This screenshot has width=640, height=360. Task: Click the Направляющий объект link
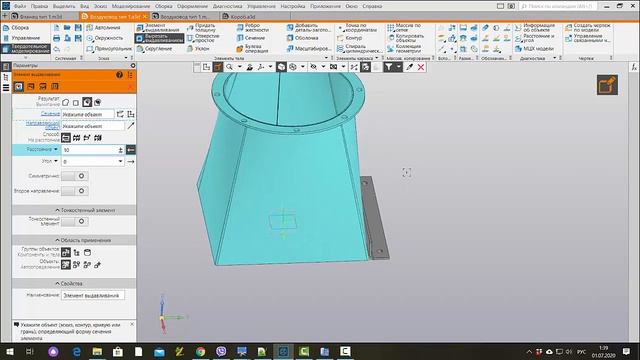[43, 125]
